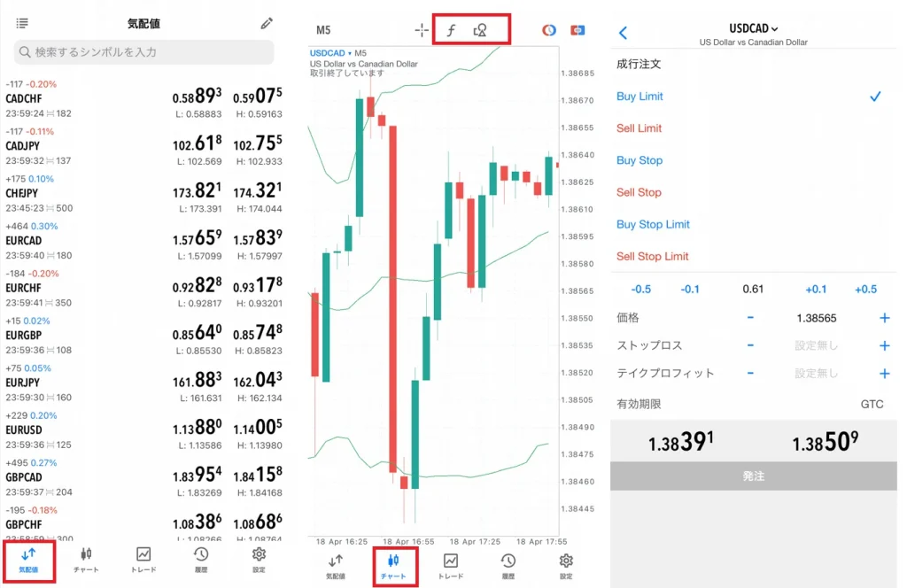This screenshot has width=907, height=588.
Task: Select the GBPCAD quote row
Action: click(144, 478)
